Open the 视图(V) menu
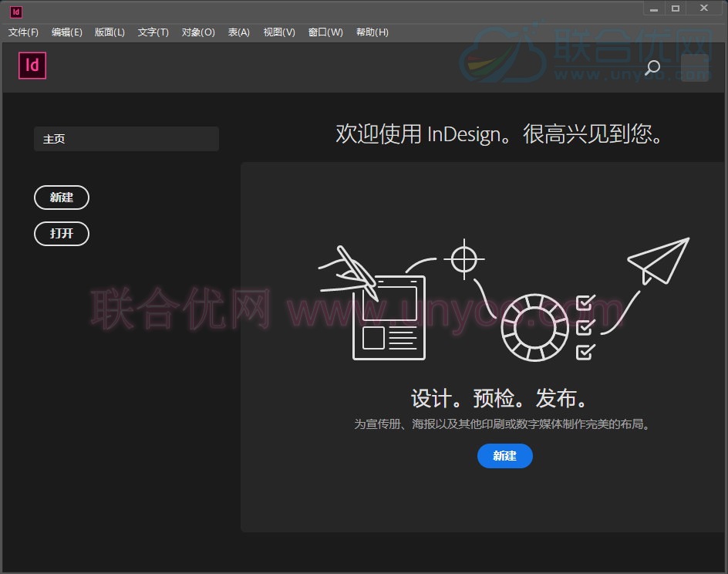The width and height of the screenshot is (728, 574). coord(279,32)
